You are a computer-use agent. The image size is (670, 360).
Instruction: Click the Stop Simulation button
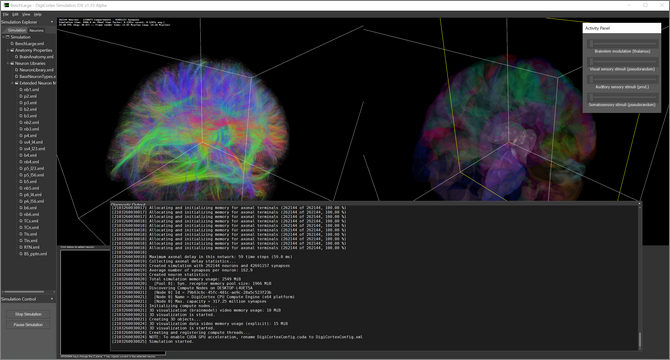tap(28, 314)
